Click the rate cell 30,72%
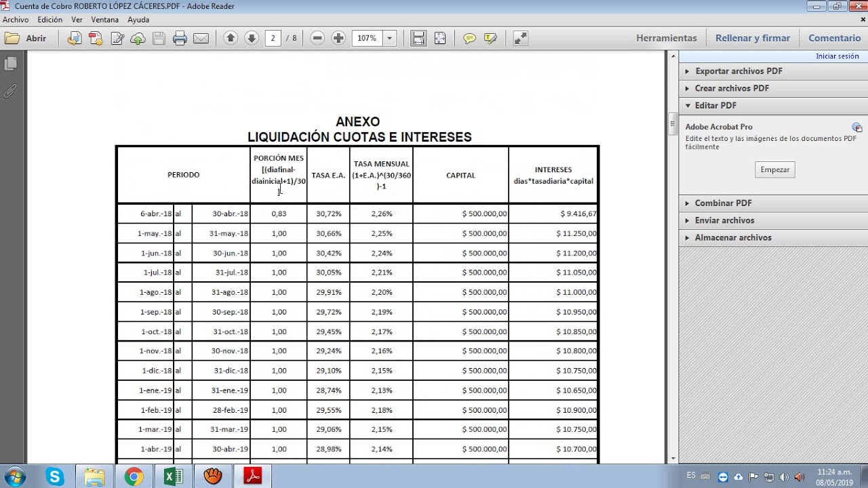Image resolution: width=868 pixels, height=488 pixels. pyautogui.click(x=329, y=213)
